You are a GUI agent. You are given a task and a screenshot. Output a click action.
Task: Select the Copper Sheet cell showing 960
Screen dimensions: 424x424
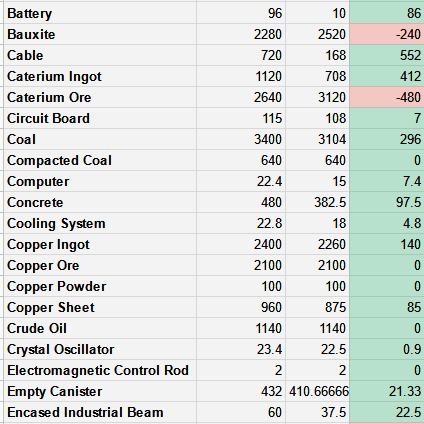pos(241,307)
